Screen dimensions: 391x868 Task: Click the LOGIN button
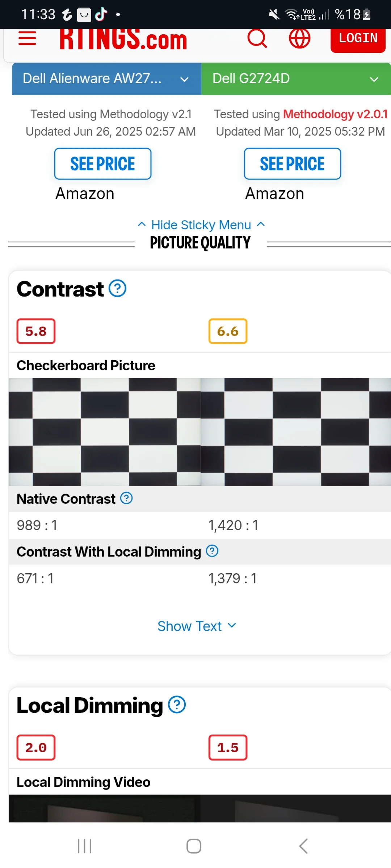coord(358,38)
